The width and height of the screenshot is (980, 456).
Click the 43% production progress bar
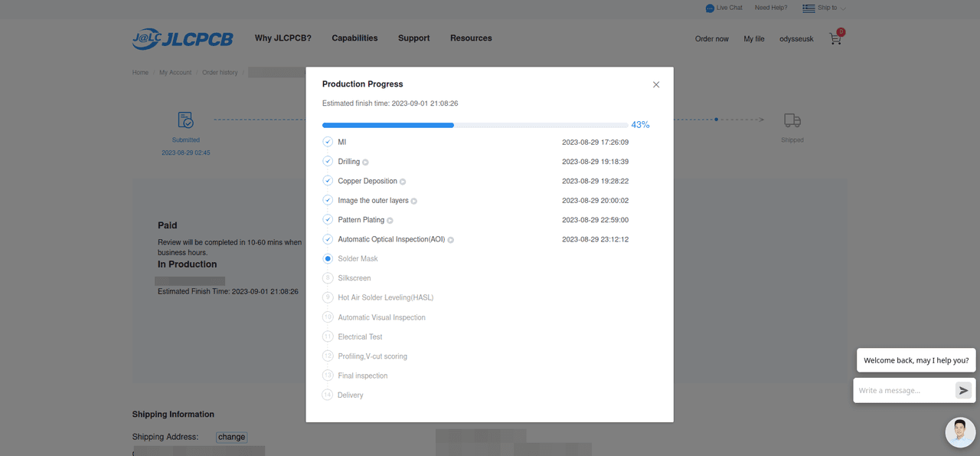[x=475, y=125]
